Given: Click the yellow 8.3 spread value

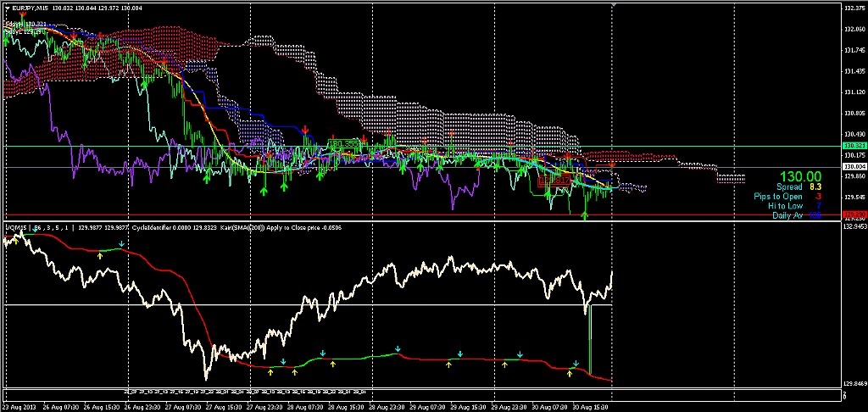Looking at the screenshot, I should click(815, 187).
